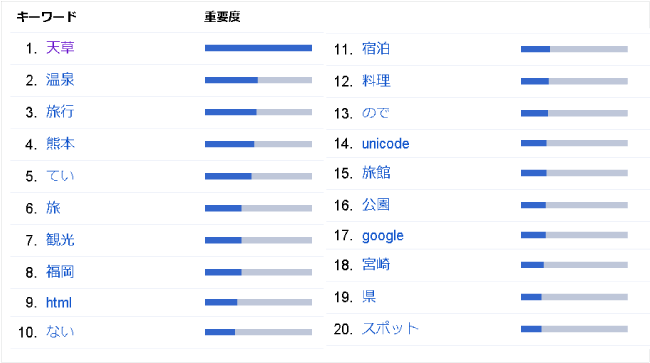Open the 観光 keyword link
This screenshot has width=650, height=363.
click(60, 240)
